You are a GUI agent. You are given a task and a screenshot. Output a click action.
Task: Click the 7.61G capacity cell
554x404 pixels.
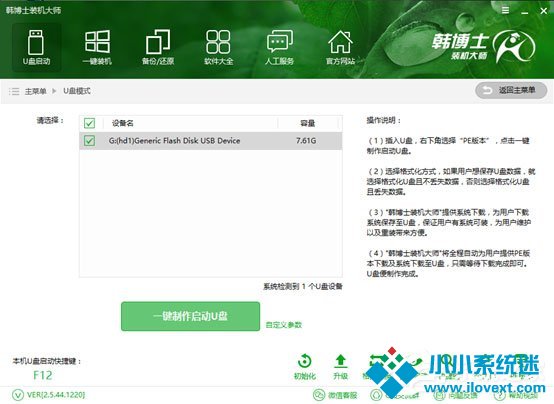(x=306, y=141)
